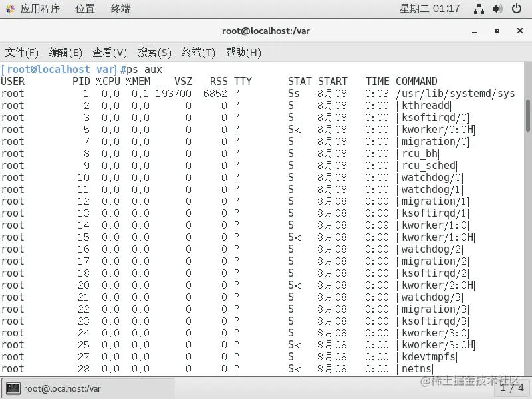Open the 终端(T) menu in the menu bar
This screenshot has height=399, width=532.
[199, 52]
